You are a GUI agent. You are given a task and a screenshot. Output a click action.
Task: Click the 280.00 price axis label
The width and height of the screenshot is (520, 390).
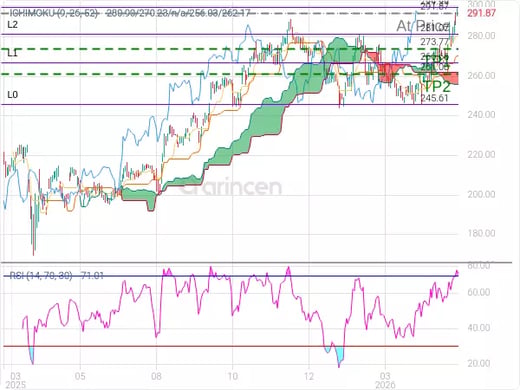click(481, 36)
